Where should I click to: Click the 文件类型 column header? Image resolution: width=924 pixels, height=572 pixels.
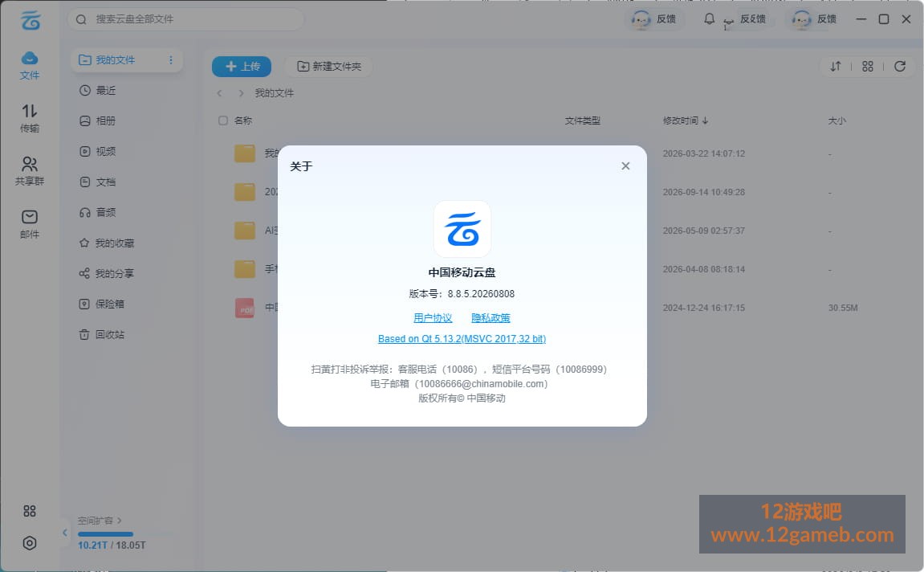point(582,121)
